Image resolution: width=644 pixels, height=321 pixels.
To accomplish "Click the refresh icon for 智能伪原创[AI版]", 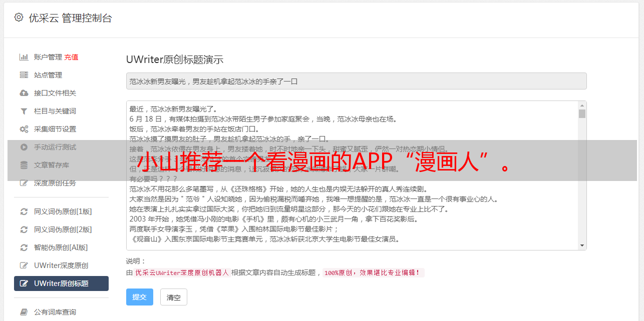I will tap(24, 247).
